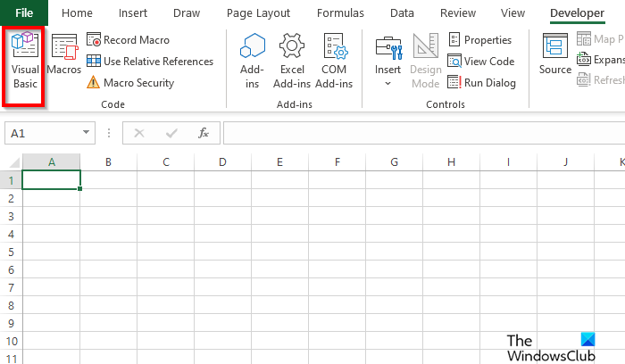
Task: Open Macro Security settings
Action: 130,83
